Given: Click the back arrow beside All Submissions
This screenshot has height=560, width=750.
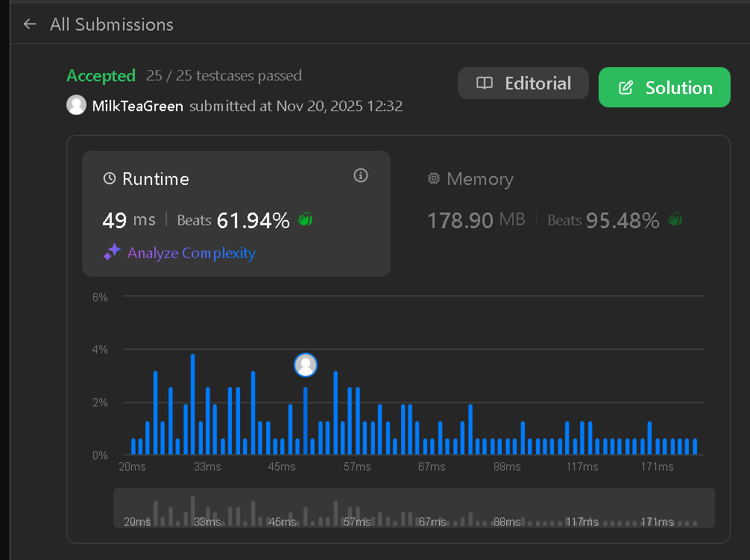Looking at the screenshot, I should [x=30, y=25].
